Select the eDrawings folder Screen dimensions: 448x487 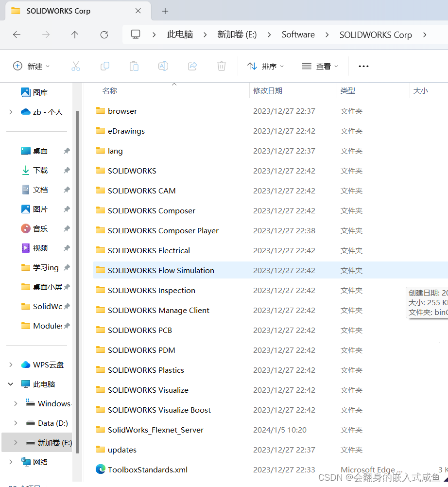point(270,131)
